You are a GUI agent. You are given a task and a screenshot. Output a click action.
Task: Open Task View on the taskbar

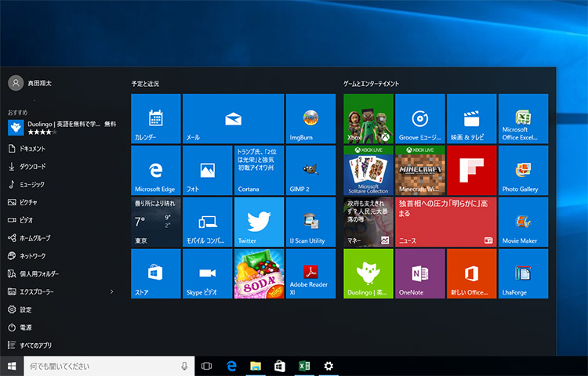[x=207, y=366]
